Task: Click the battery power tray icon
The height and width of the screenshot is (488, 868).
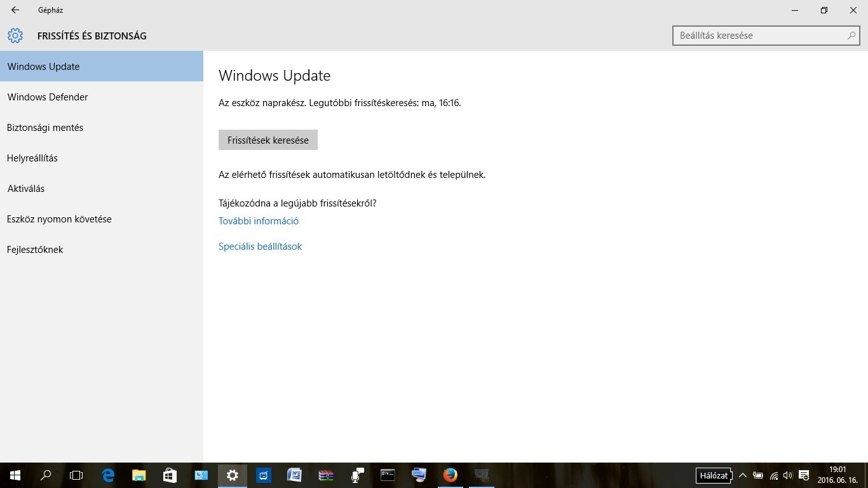Action: 758,475
